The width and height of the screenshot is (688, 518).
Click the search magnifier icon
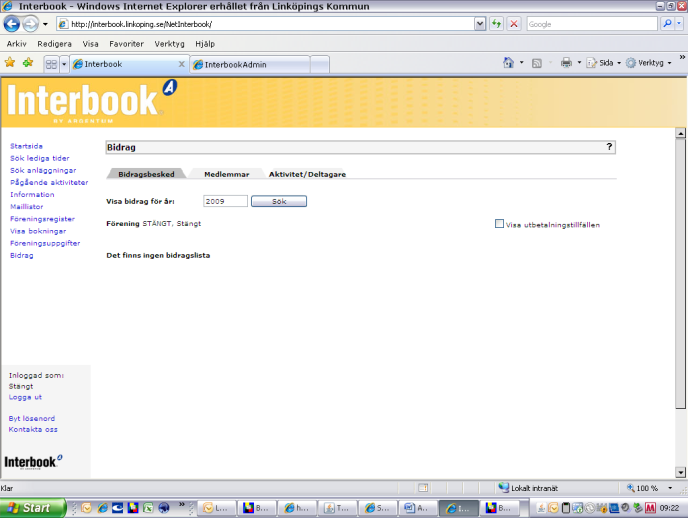point(667,24)
